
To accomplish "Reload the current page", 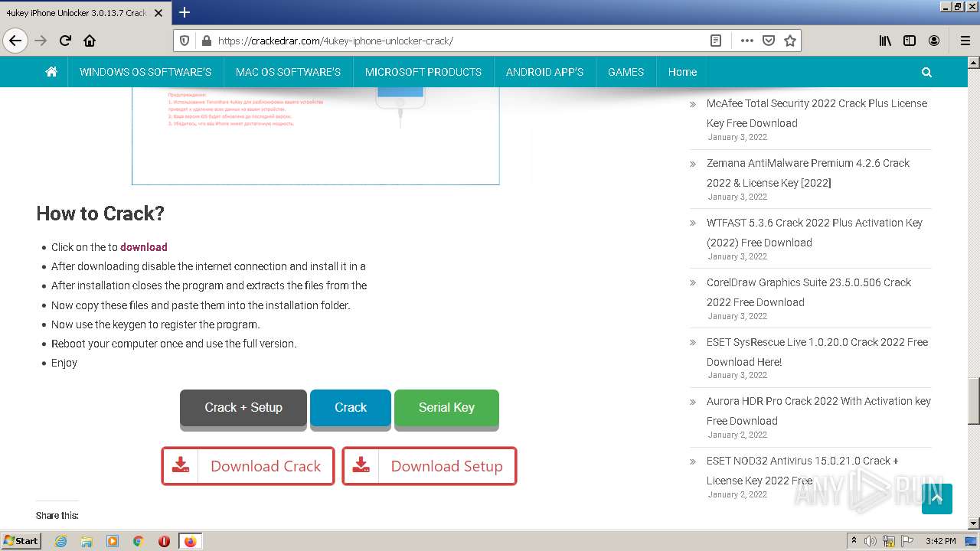I will point(65,41).
